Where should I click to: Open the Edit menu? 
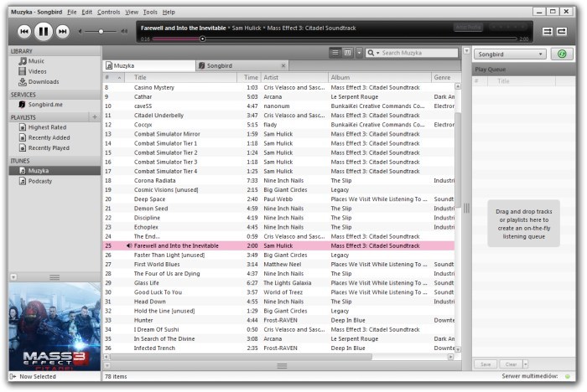tap(87, 12)
